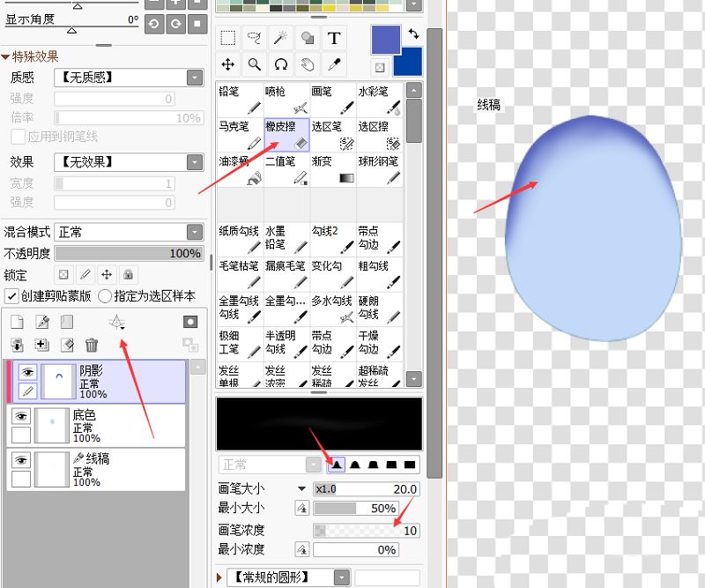705x588 pixels.
Task: Swap foreground and background colors
Action: [x=413, y=33]
